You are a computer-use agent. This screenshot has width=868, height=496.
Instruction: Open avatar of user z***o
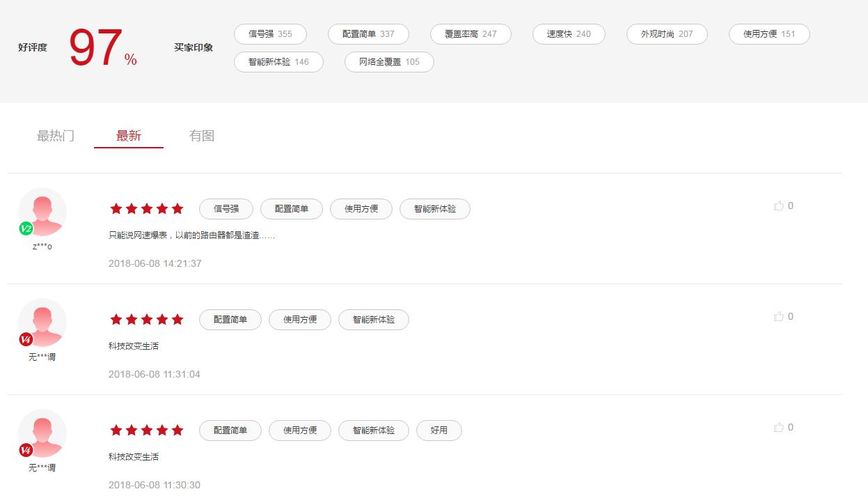click(x=42, y=212)
